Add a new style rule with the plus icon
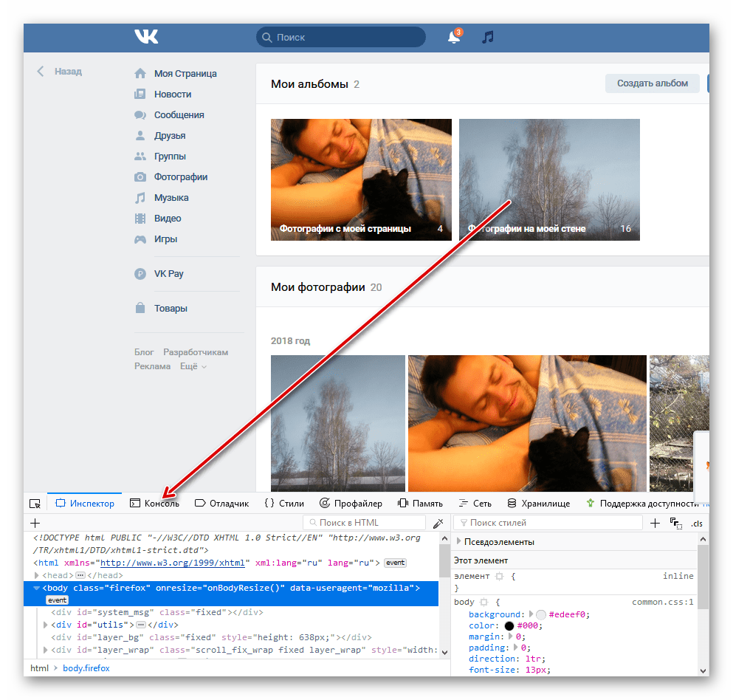 pos(655,523)
